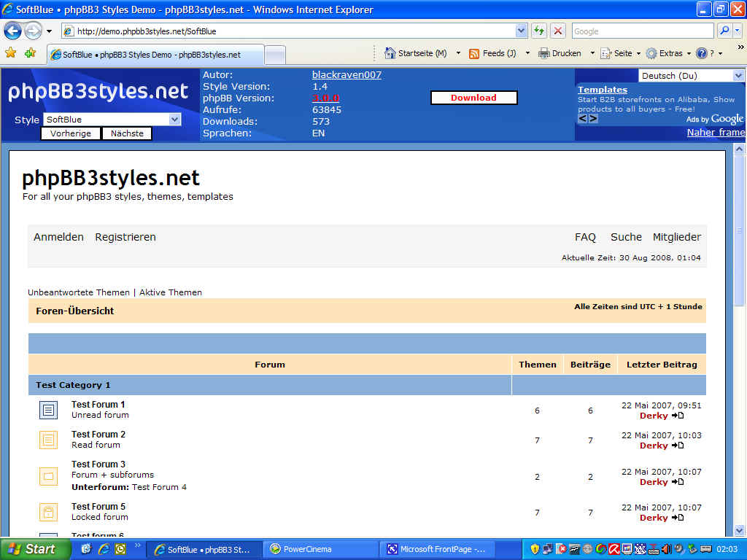Open the Suche search link
The height and width of the screenshot is (560, 747).
pyautogui.click(x=626, y=237)
